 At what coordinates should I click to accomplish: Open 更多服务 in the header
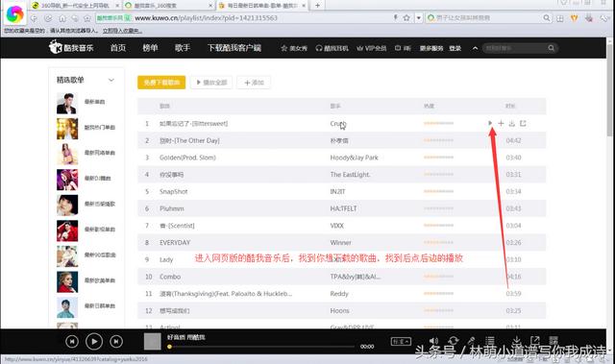[x=431, y=48]
